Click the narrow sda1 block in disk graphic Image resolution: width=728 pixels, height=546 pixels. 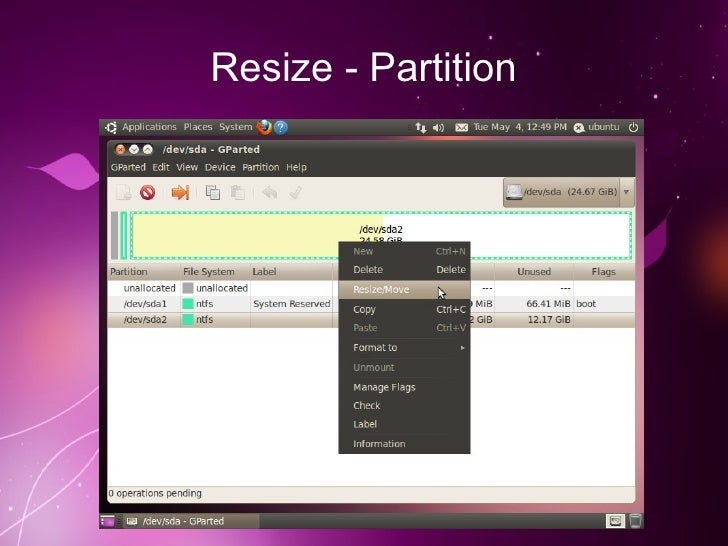124,235
